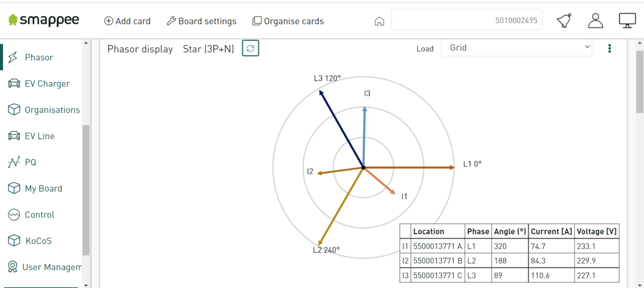Click the monitor display icon
The image size is (644, 288).
[x=627, y=21]
